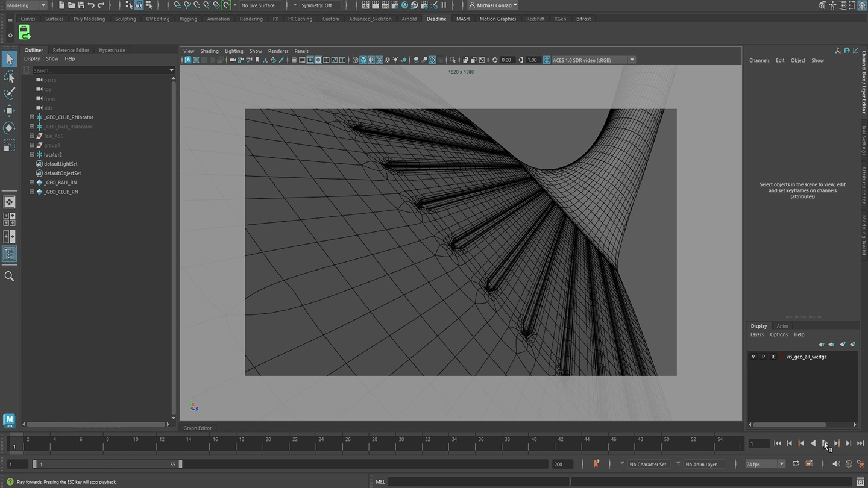Open the Modeling menu set dropdown
The image size is (868, 488).
click(x=26, y=5)
